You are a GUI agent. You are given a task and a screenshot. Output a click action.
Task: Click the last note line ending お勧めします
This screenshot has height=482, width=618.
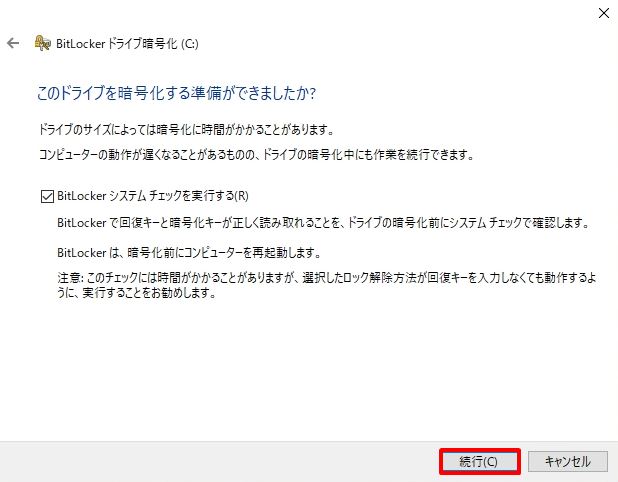pos(136,293)
